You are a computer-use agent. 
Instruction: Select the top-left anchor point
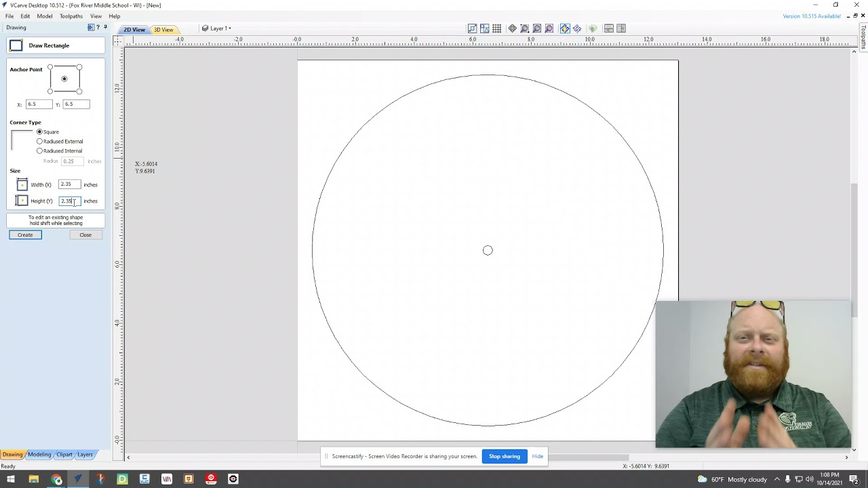click(x=50, y=67)
